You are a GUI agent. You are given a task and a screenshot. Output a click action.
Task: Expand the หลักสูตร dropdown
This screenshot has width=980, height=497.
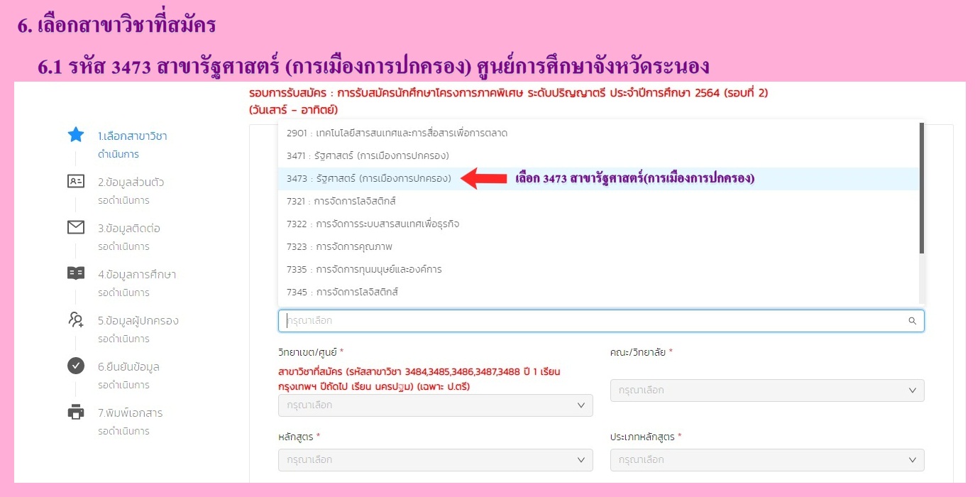(x=435, y=460)
